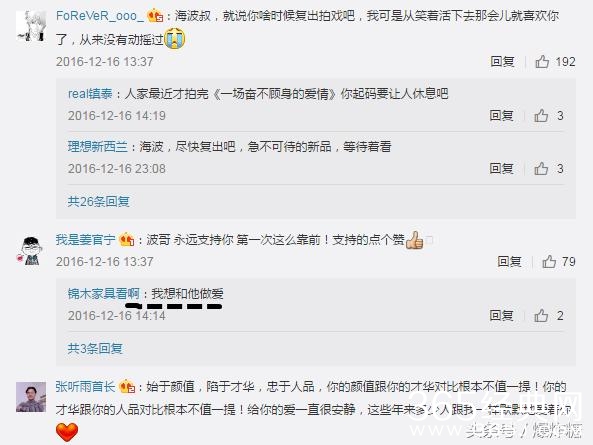
Task: Open FoReVeR_ooo_ user profile link
Action: [100, 16]
